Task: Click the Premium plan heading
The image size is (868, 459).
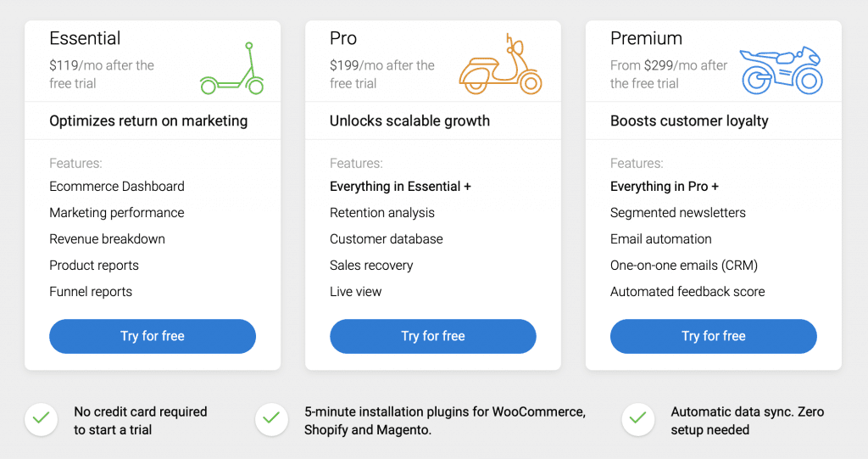Action: 646,38
